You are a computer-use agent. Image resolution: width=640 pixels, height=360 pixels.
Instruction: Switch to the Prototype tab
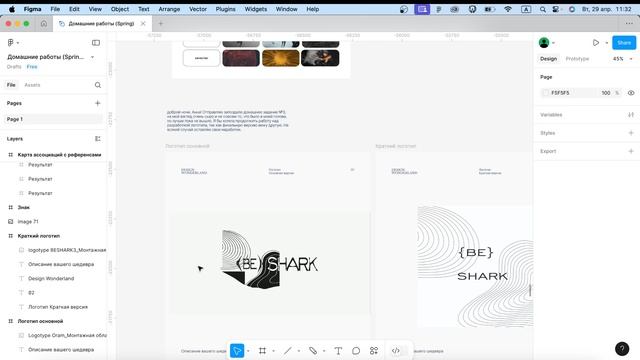(x=577, y=59)
